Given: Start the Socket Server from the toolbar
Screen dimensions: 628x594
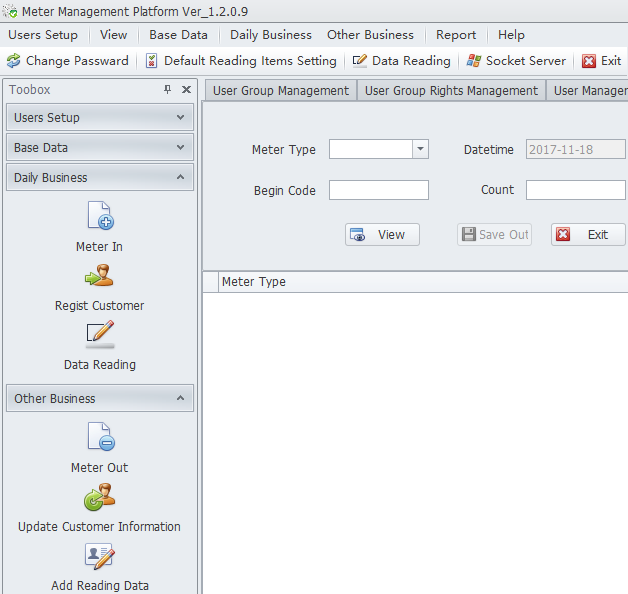Looking at the screenshot, I should 516,61.
